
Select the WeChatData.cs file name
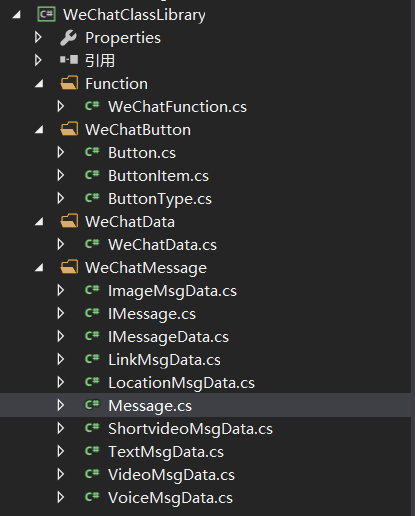(162, 245)
